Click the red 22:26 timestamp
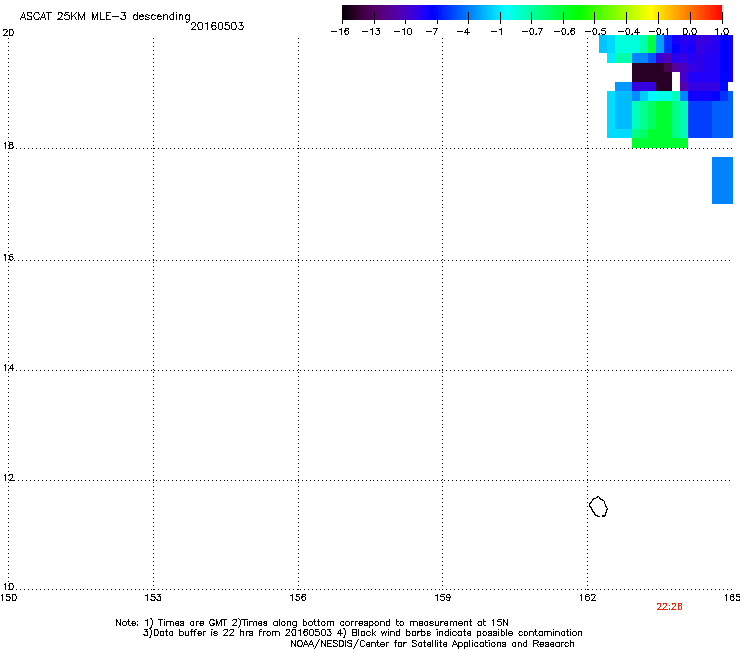Image resolution: width=740 pixels, height=650 pixels. 669,607
